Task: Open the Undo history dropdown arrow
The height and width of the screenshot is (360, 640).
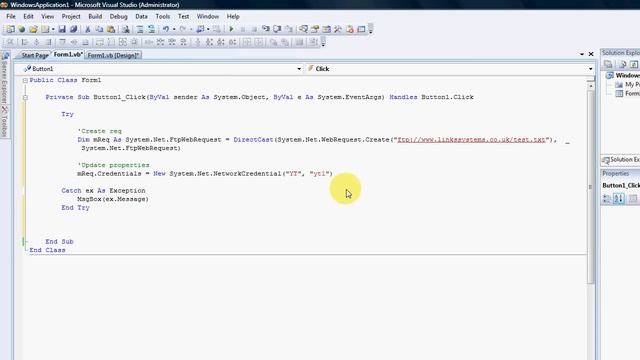Action: click(174, 29)
